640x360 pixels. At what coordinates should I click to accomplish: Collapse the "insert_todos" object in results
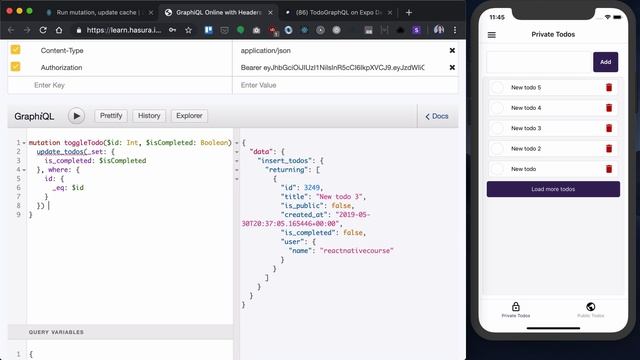237,161
